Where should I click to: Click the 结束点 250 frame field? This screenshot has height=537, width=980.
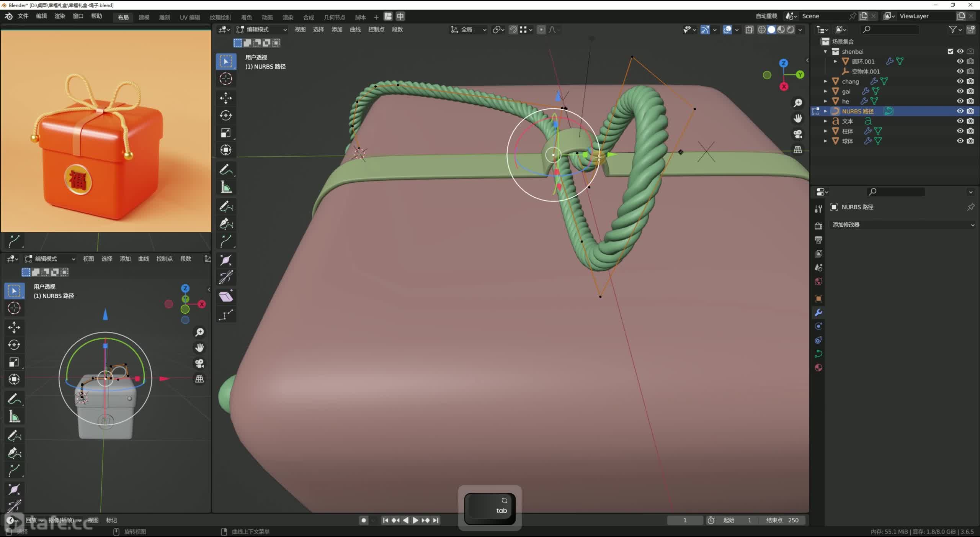(x=782, y=520)
